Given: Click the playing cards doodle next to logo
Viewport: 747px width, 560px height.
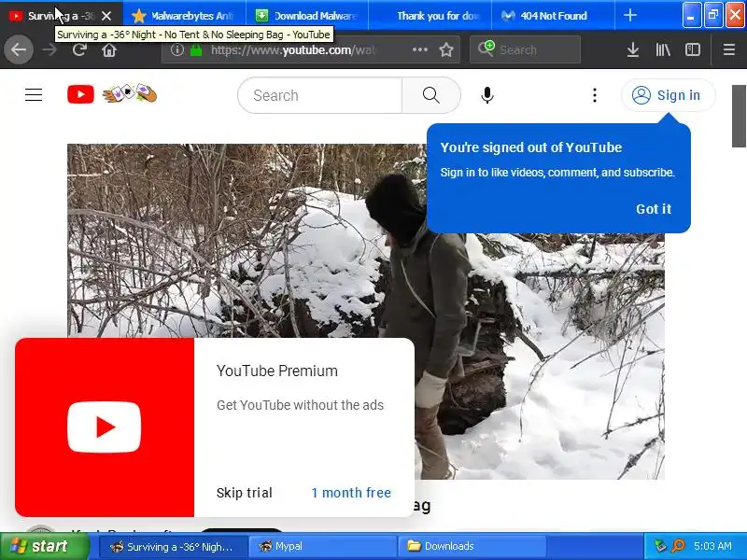Looking at the screenshot, I should coord(130,93).
